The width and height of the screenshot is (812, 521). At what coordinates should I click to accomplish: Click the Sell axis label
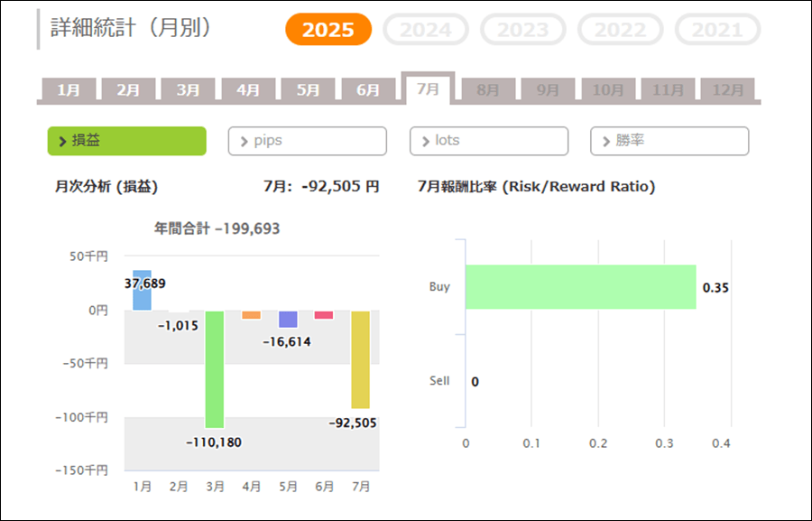[x=439, y=381]
